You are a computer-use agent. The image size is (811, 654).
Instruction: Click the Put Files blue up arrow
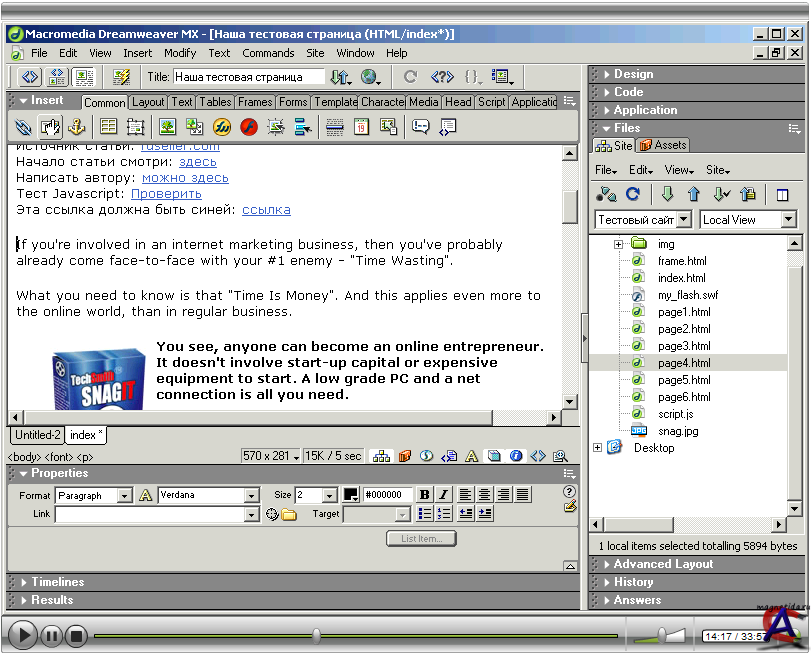click(x=693, y=194)
